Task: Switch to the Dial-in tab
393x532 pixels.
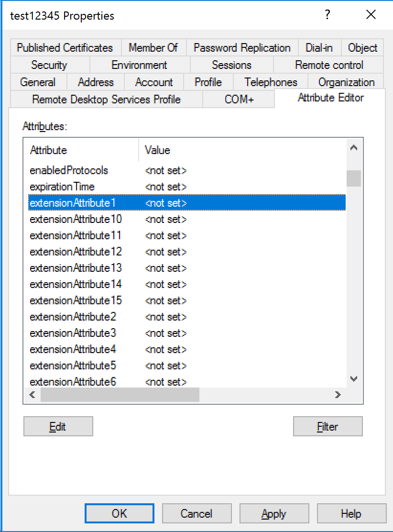Action: (319, 47)
